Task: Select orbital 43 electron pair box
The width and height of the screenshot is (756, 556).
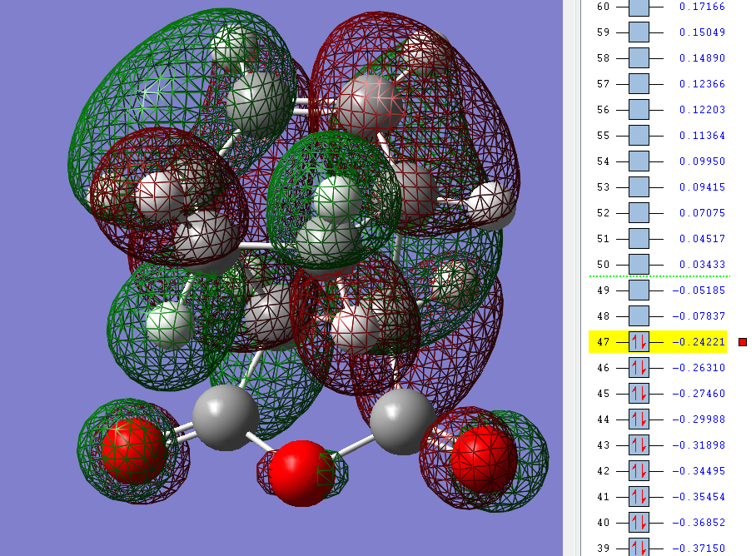Action: [x=639, y=445]
